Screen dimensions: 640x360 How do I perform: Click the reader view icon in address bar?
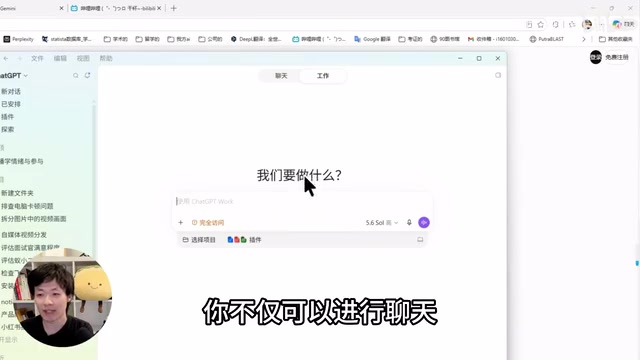click(x=529, y=24)
